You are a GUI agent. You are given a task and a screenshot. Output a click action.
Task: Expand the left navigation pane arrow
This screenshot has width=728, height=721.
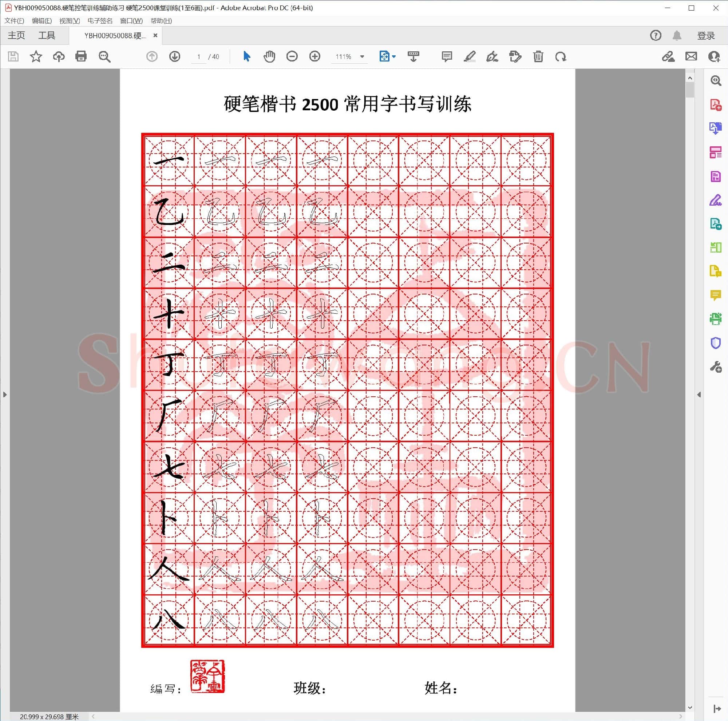point(5,395)
